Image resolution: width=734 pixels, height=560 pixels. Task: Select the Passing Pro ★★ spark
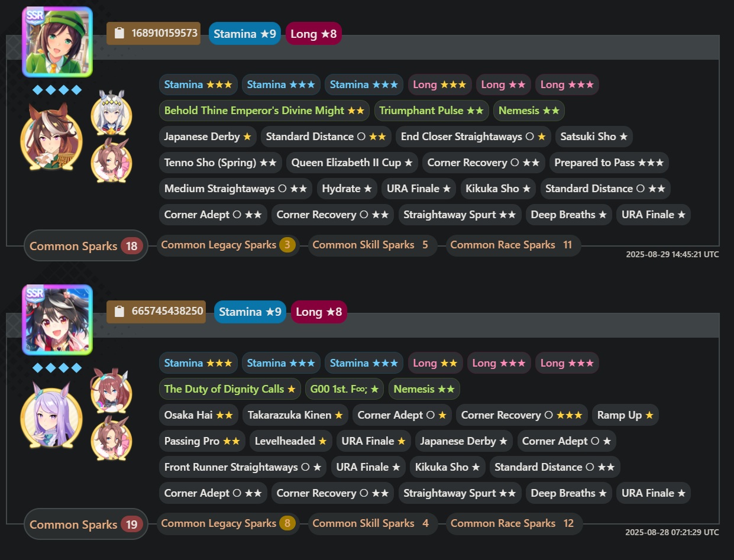tap(202, 441)
